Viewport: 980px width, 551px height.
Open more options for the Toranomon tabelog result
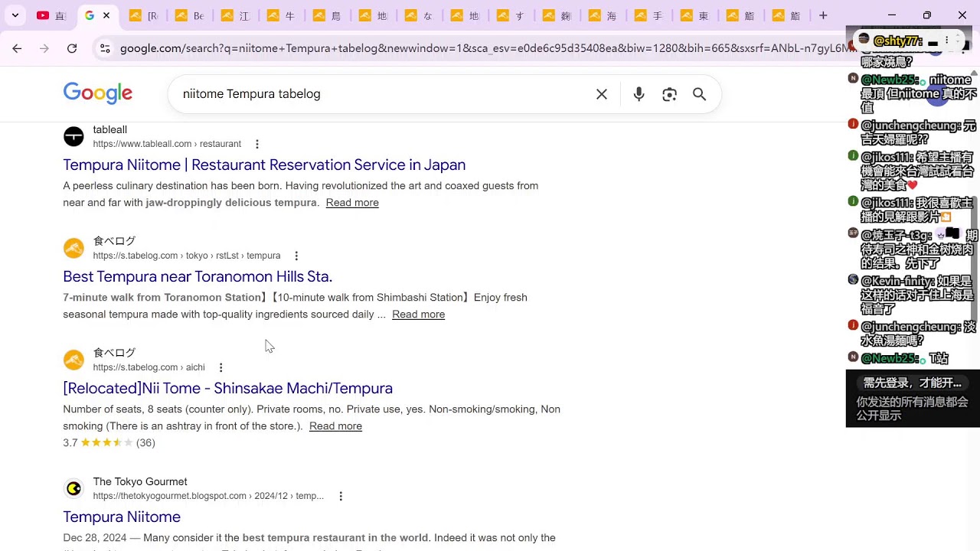coord(296,256)
